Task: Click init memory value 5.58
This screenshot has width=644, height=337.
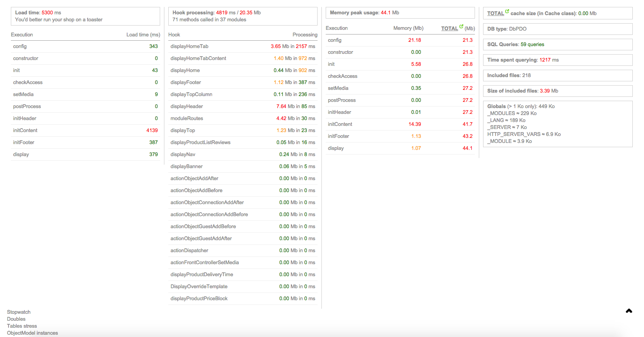Action: pos(416,64)
